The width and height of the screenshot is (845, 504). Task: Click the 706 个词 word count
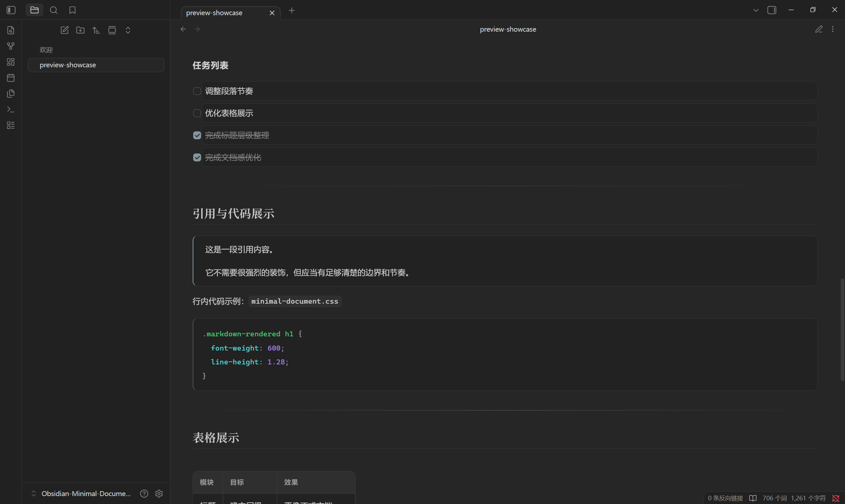[x=775, y=498]
